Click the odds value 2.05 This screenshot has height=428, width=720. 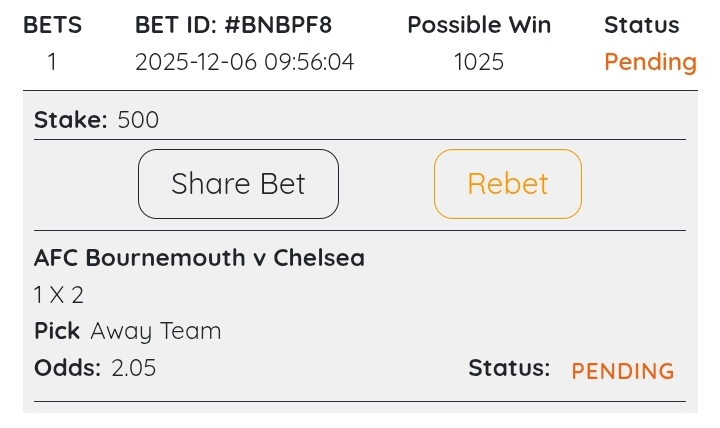click(x=134, y=368)
